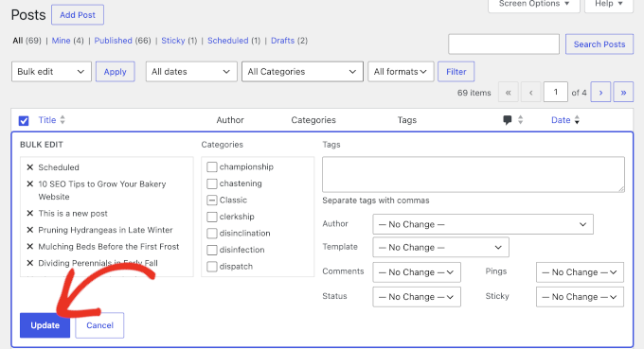Open the Status No Change dropdown
Viewport: 644px width, 349px height.
pos(417,297)
